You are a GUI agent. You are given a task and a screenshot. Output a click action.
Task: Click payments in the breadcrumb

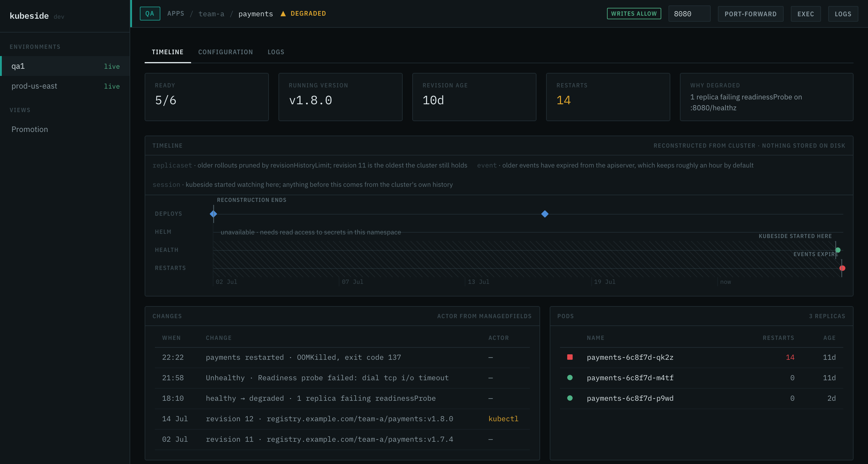pyautogui.click(x=256, y=14)
